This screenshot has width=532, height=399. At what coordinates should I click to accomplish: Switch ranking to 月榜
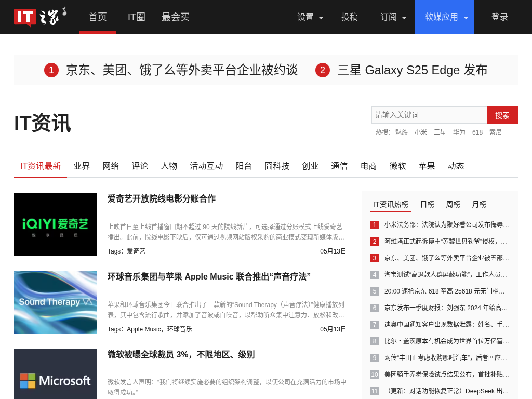coord(479,204)
